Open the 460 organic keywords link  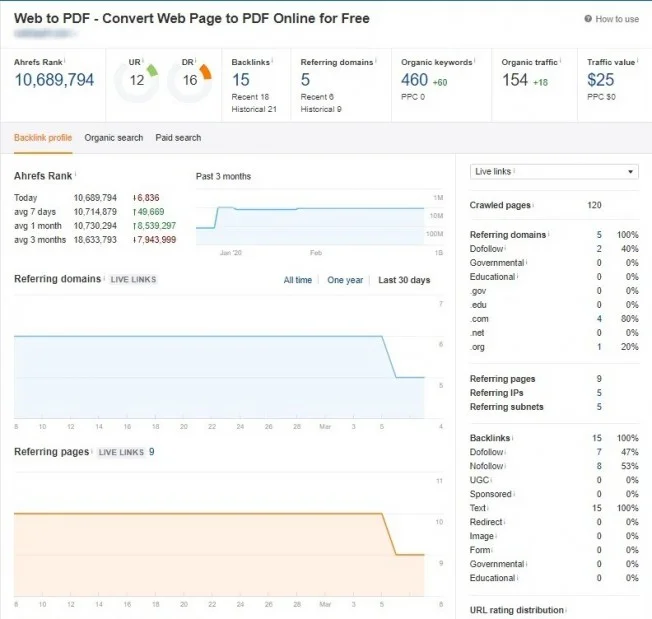coord(414,80)
